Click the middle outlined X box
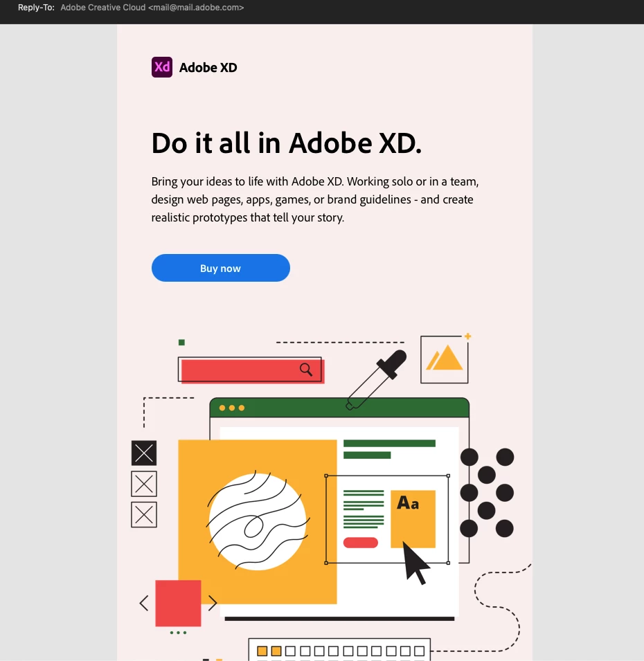 144,484
